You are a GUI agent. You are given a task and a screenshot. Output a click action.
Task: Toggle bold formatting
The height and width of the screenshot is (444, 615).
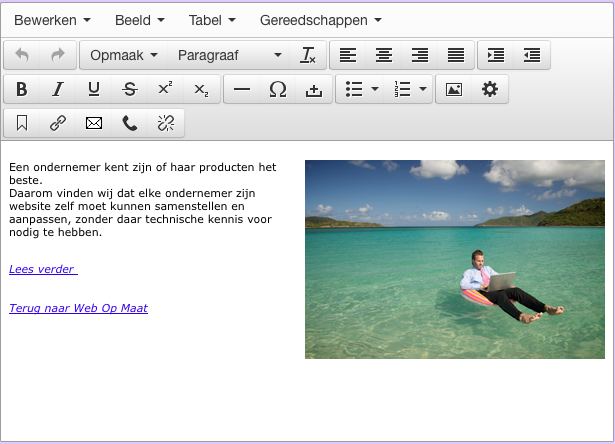pyautogui.click(x=22, y=89)
